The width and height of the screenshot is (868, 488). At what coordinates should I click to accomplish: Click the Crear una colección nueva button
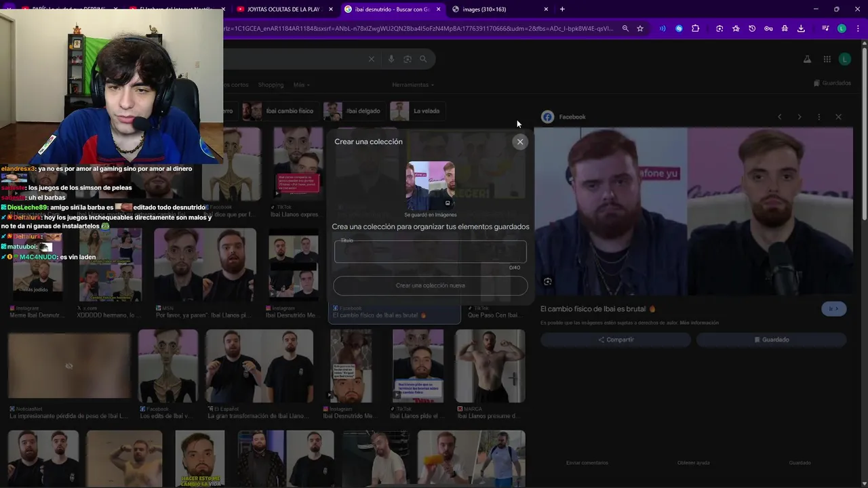pos(430,285)
